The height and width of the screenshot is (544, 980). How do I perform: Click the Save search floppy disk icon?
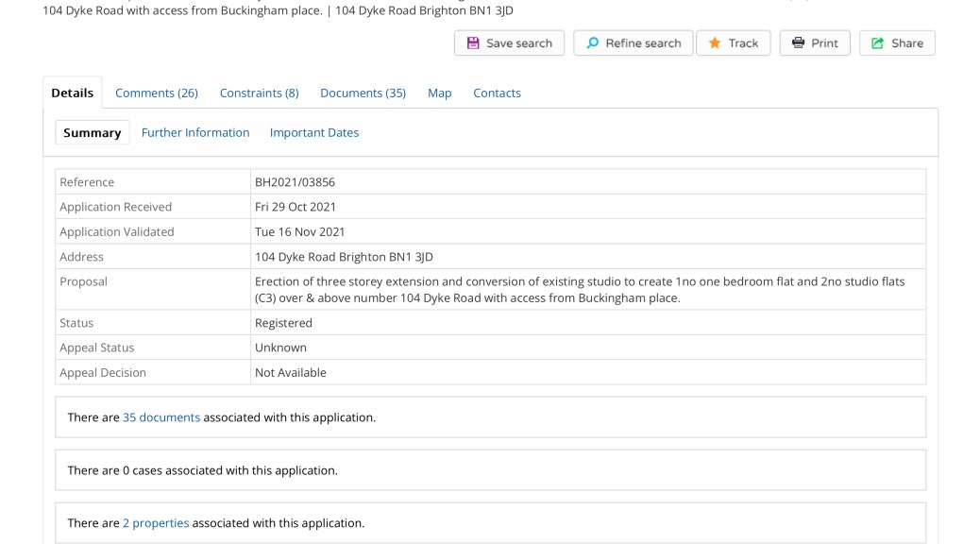(x=473, y=43)
